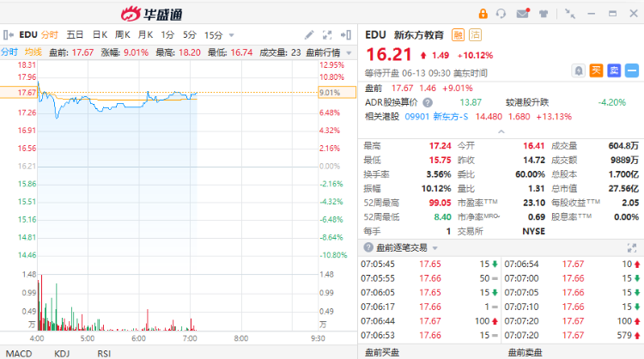
Task: Click the 52周最高 value 99.05
Action: coord(440,203)
